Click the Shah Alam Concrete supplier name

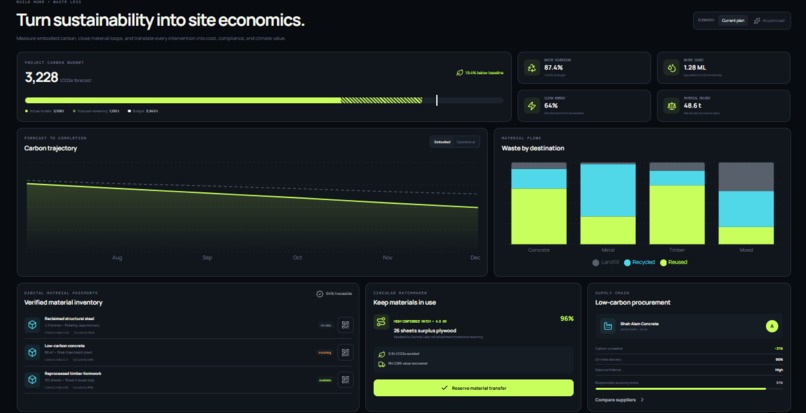[639, 324]
